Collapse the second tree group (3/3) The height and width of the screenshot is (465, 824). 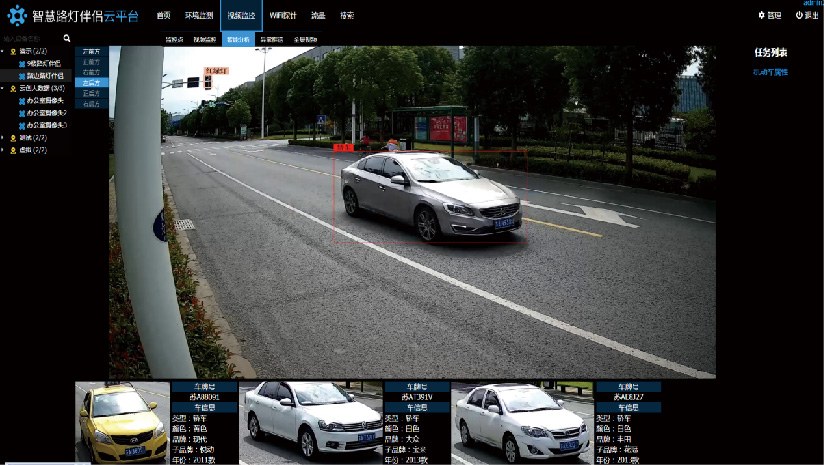(x=5, y=88)
